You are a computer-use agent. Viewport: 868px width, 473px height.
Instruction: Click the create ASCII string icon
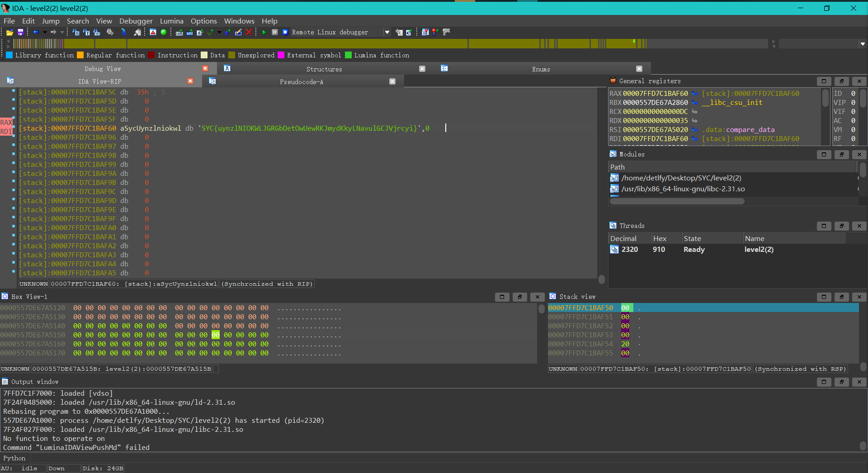click(200, 32)
